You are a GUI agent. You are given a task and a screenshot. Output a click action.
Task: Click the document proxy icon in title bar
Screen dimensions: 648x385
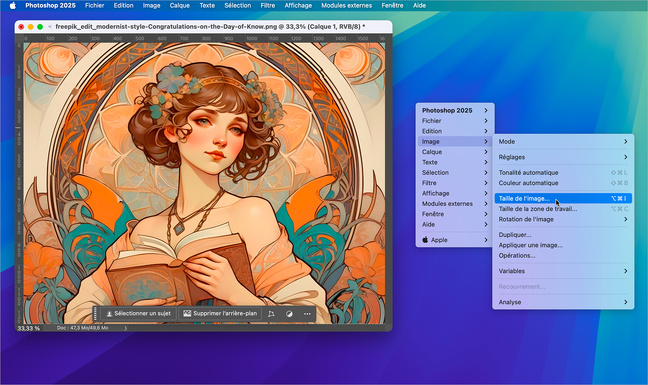point(50,27)
